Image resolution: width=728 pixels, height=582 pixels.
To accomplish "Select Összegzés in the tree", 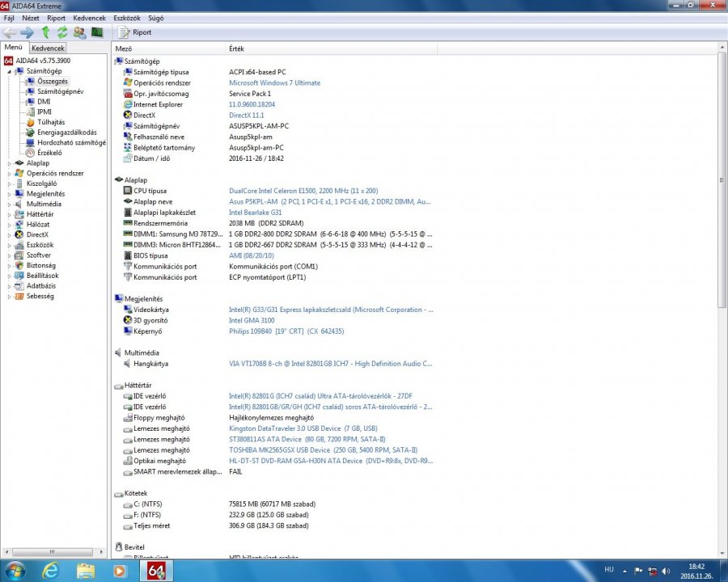I will [53, 81].
